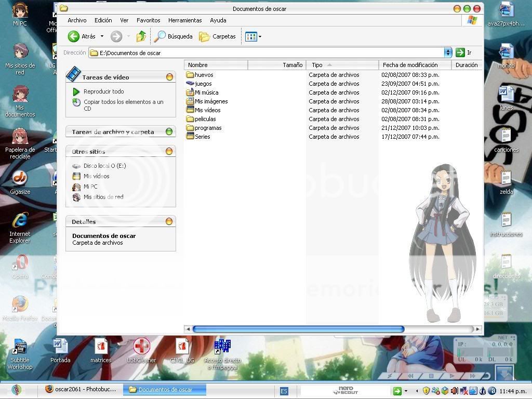Select the Mi música folder

(x=206, y=92)
